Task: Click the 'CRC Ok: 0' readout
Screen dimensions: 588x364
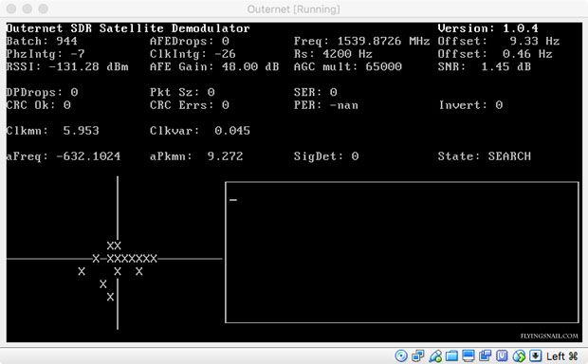Action: click(x=39, y=105)
